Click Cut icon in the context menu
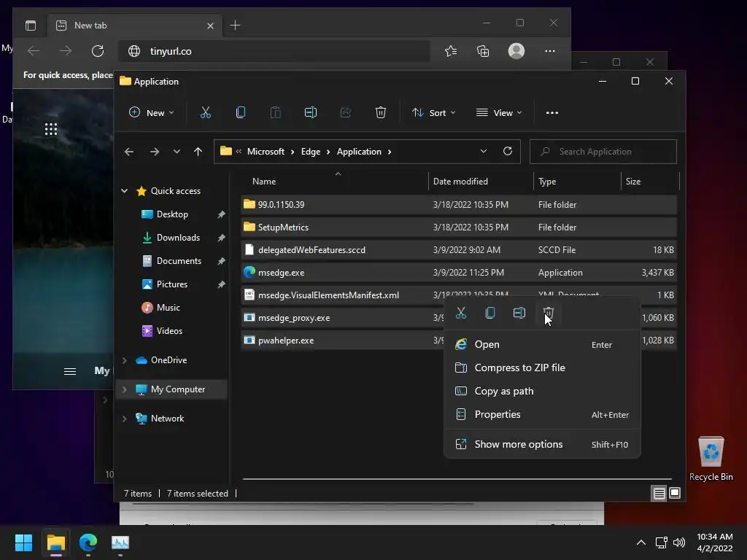Screen dimensions: 747x560 (x=461, y=314)
